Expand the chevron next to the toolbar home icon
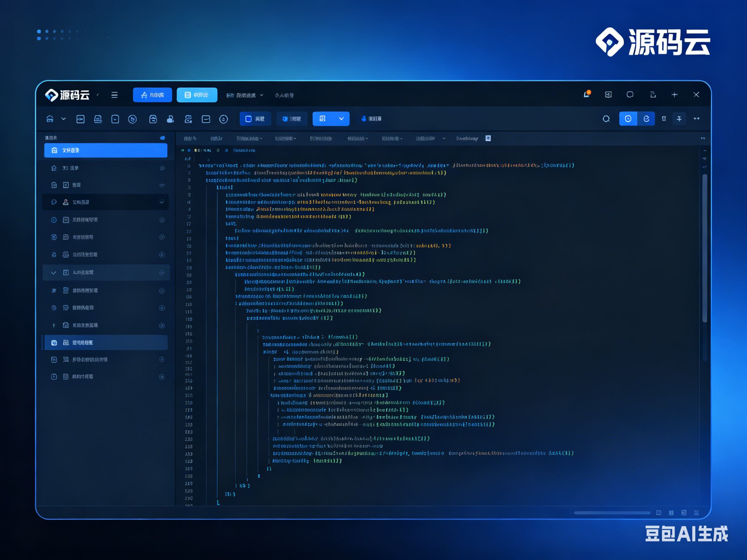The image size is (747, 560). pyautogui.click(x=64, y=119)
